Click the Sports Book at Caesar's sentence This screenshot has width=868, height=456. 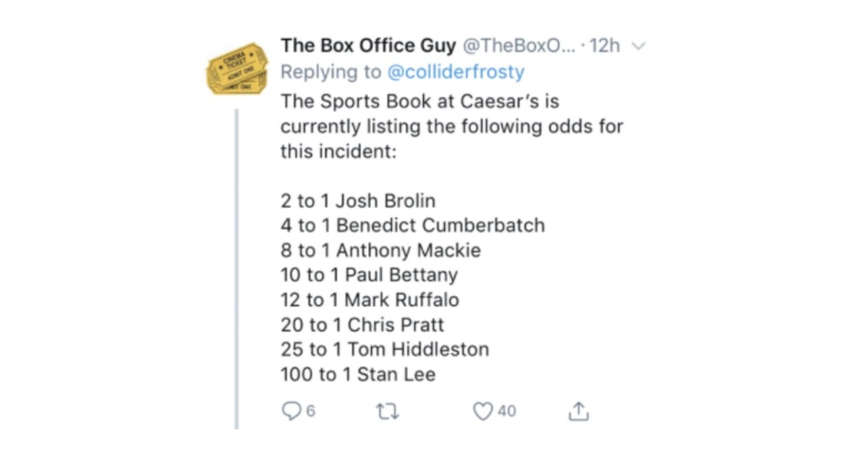pyautogui.click(x=451, y=127)
